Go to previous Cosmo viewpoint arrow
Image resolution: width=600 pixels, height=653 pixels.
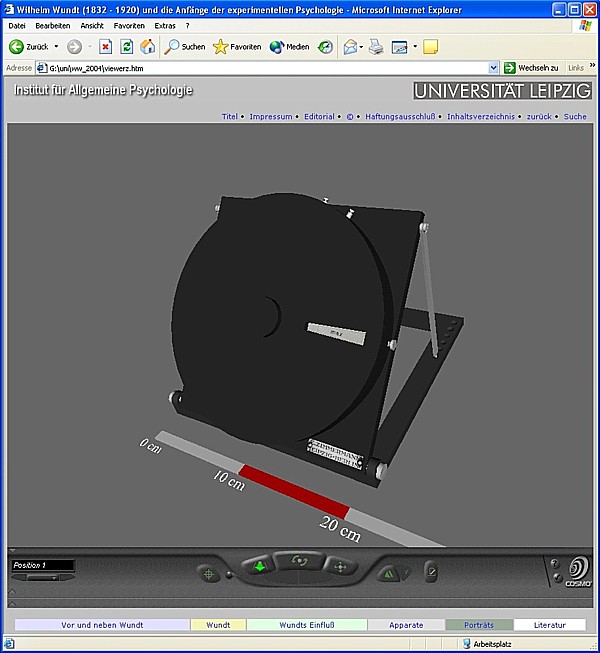pyautogui.click(x=19, y=578)
